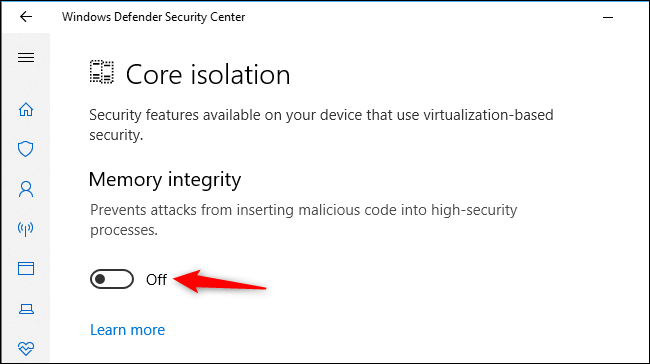Open Device security laptop icon
This screenshot has width=650, height=364.
(26, 308)
